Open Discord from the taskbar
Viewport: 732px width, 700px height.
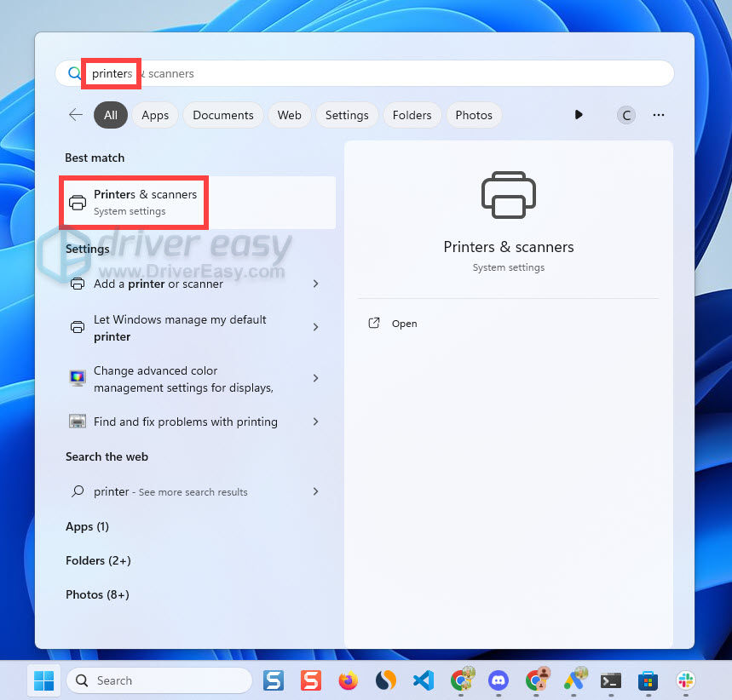499,680
